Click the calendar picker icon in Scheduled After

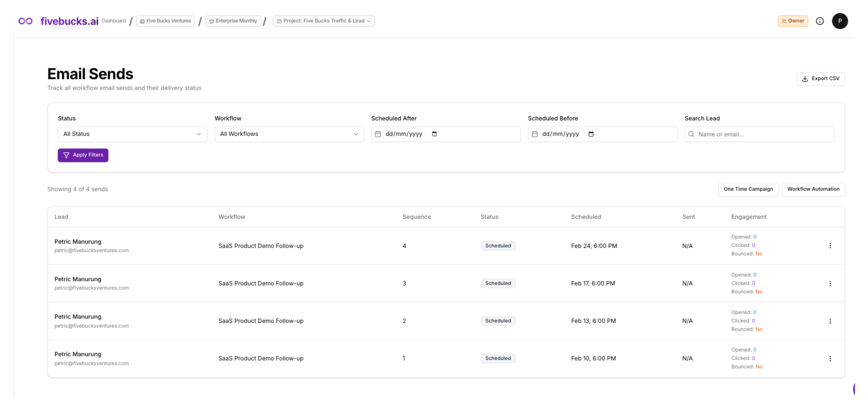[434, 134]
